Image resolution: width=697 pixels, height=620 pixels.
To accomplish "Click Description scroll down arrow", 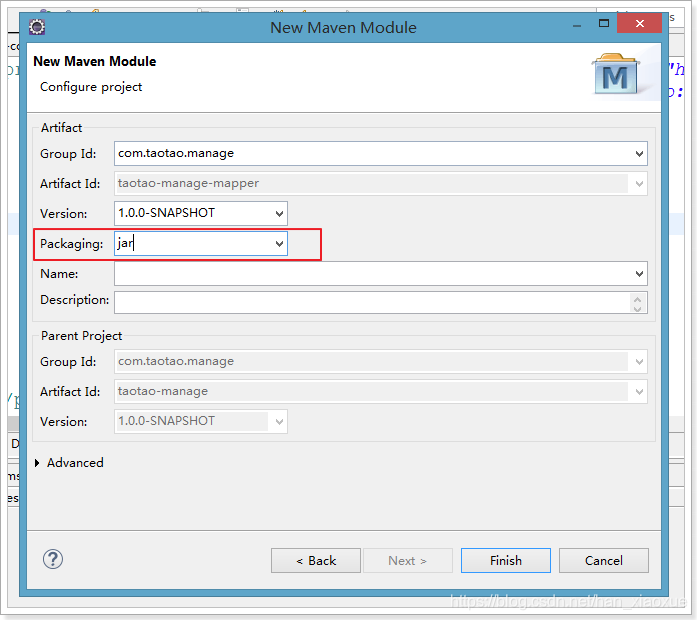I will [637, 308].
